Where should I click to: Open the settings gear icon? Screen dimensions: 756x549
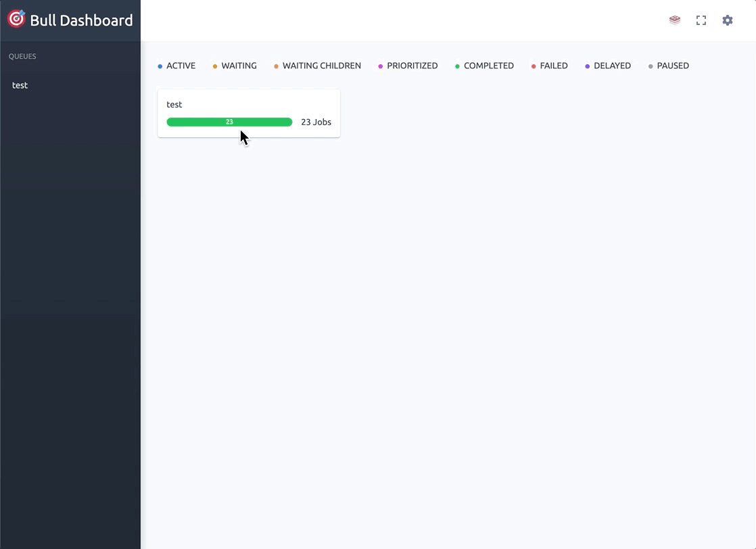pyautogui.click(x=727, y=20)
